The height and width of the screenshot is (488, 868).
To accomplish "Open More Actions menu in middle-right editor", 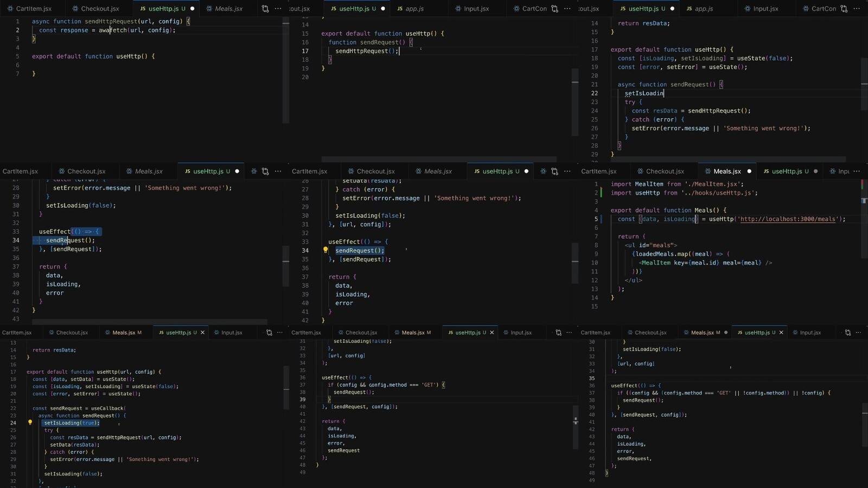I will coord(857,172).
